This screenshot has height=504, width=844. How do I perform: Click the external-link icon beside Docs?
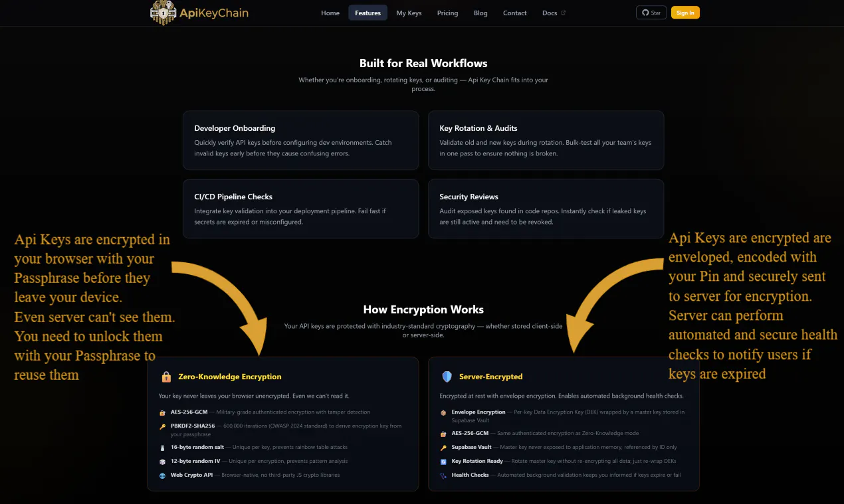tap(564, 13)
